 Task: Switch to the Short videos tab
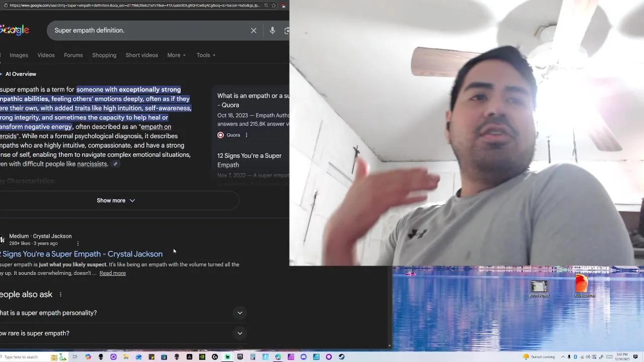pyautogui.click(x=141, y=55)
